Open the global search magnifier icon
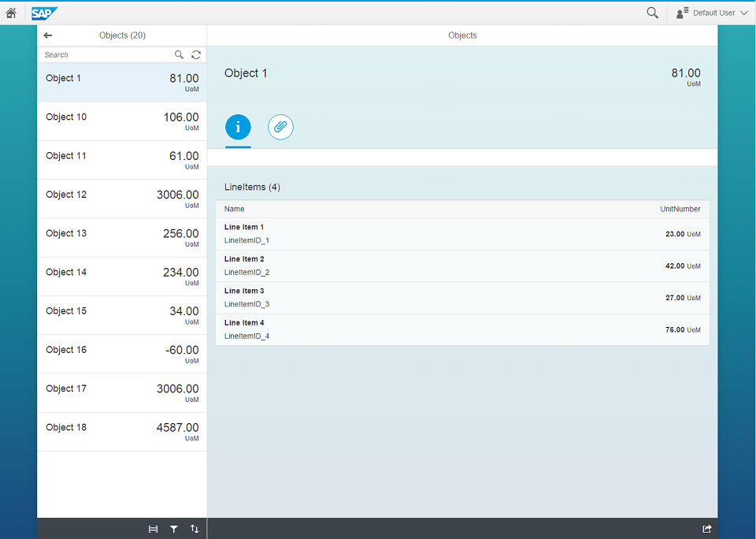Image resolution: width=756 pixels, height=539 pixels. coord(652,13)
